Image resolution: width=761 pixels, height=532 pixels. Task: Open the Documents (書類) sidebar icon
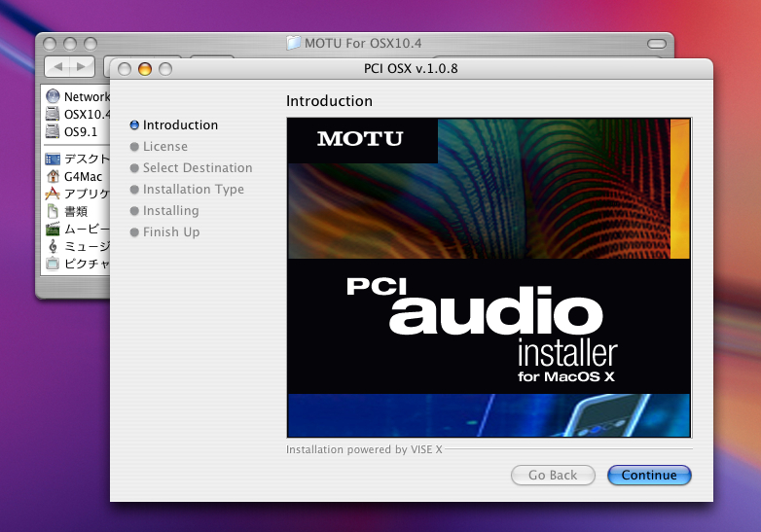point(53,211)
